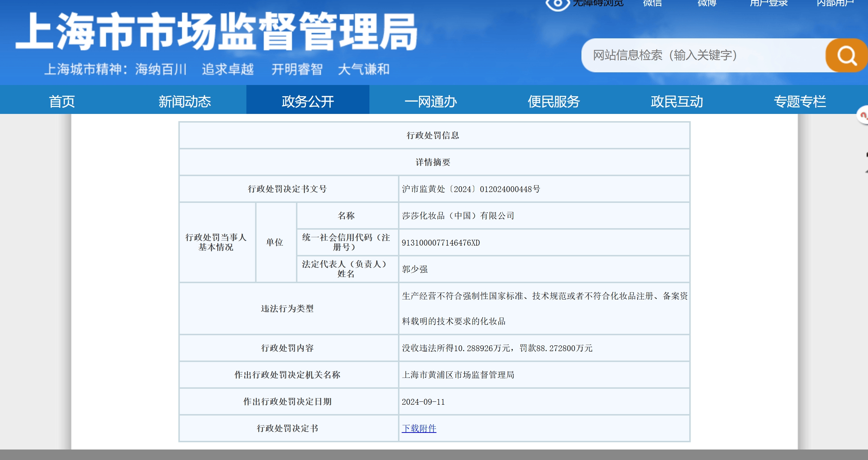Click the 行政处罚信息 table heading

pos(433,135)
